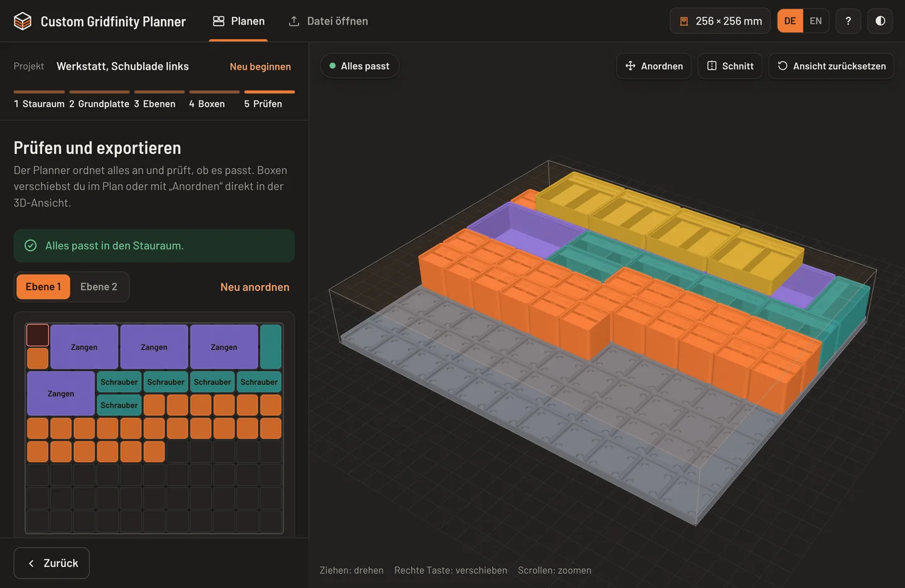Click the Neu beginnen link

pos(260,67)
